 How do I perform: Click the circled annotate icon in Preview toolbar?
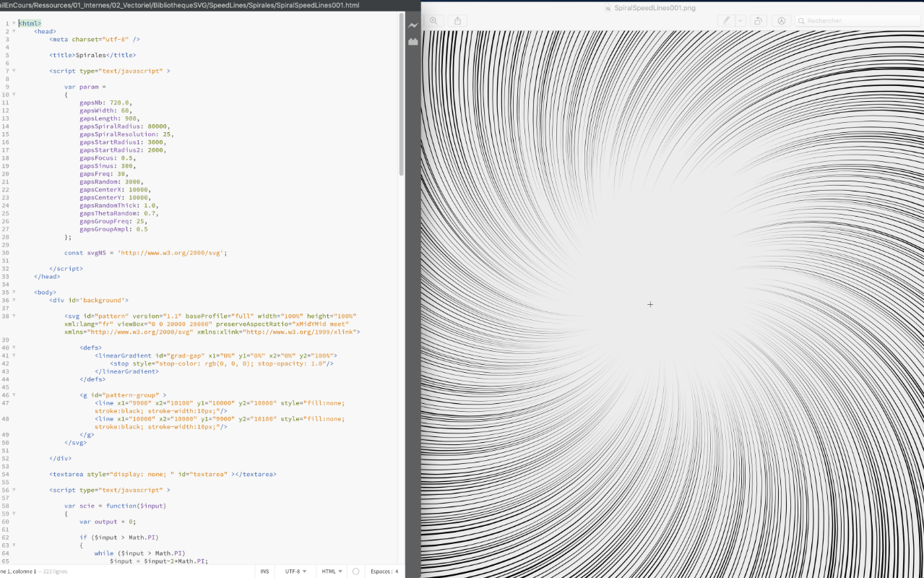782,21
